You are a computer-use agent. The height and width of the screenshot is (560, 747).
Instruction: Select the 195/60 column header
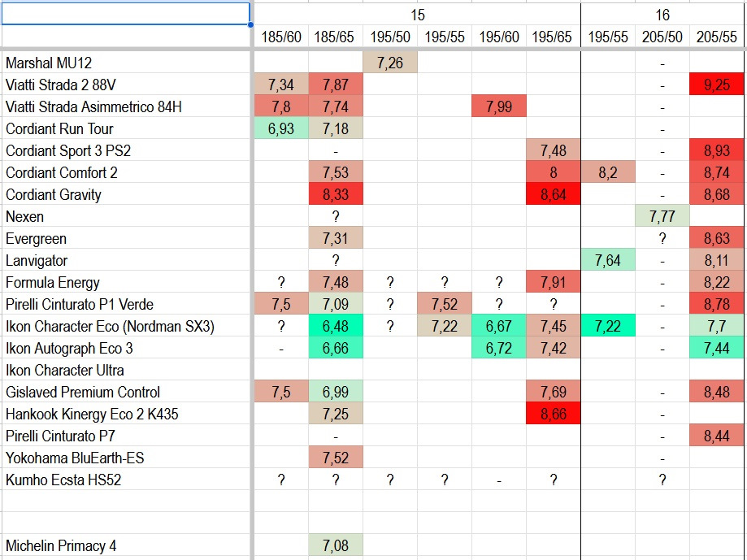[x=499, y=37]
